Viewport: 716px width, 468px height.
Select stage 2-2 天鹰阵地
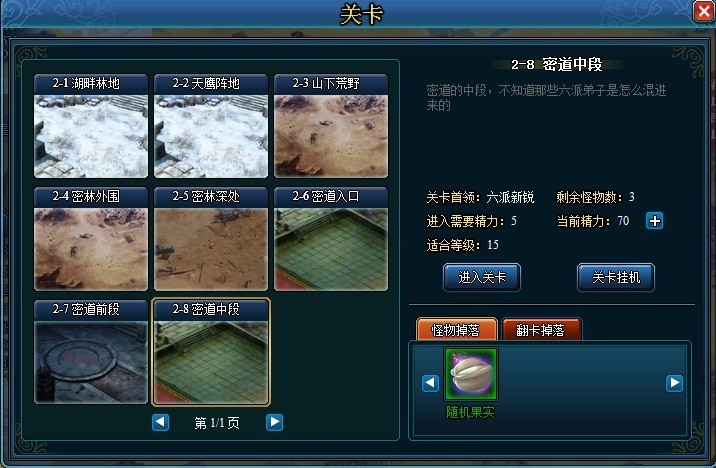point(211,126)
